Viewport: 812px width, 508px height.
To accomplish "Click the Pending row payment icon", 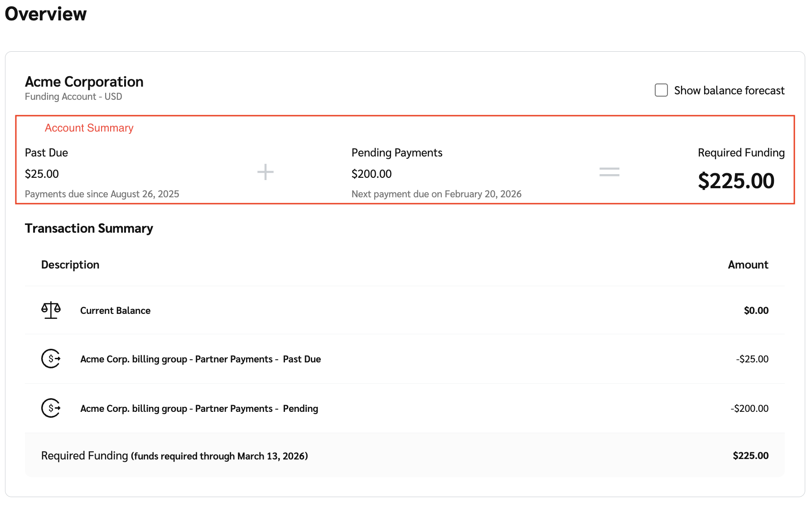I will 51,408.
